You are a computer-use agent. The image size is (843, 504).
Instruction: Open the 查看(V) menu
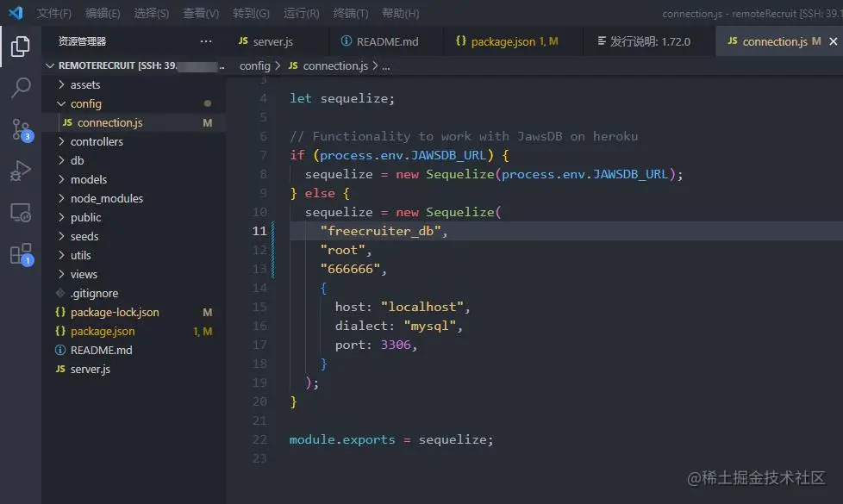[201, 13]
